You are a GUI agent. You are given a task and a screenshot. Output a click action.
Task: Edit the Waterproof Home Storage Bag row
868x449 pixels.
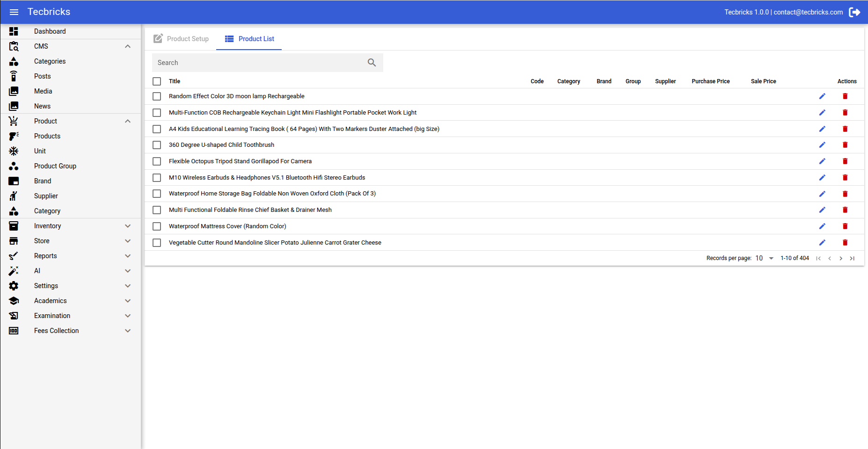[822, 194]
